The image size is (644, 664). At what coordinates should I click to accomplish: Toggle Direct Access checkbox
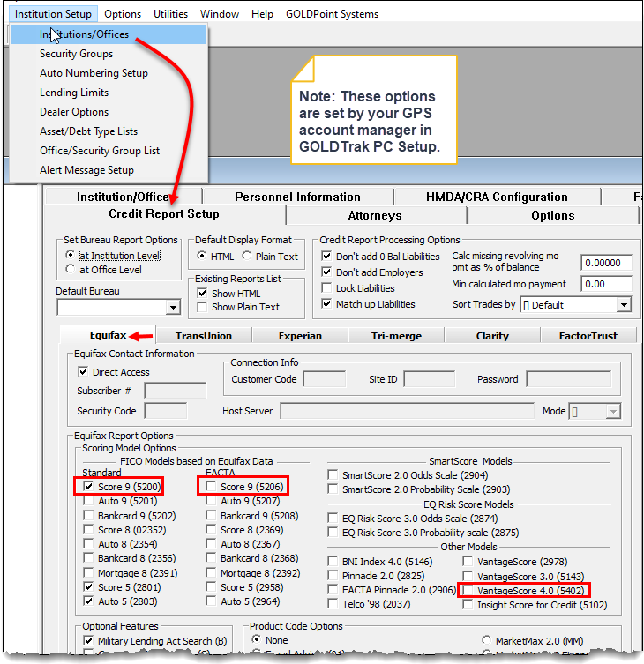[x=83, y=372]
